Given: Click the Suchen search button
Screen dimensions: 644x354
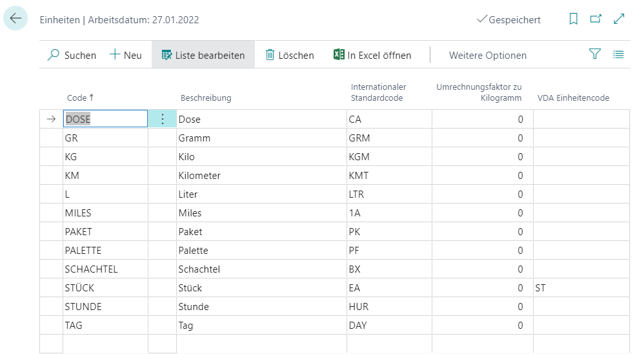Looking at the screenshot, I should (72, 55).
